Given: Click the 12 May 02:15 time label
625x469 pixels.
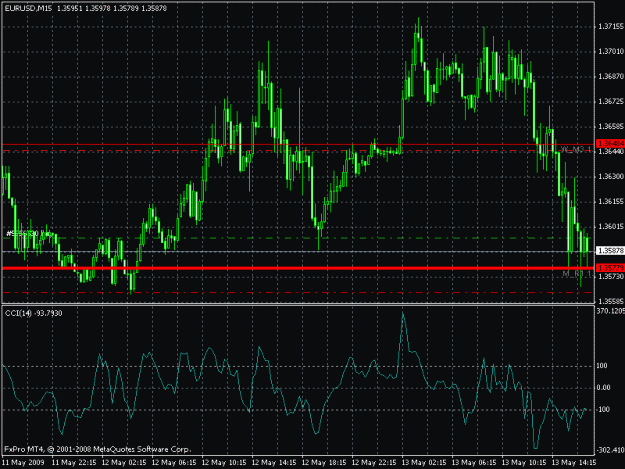Looking at the screenshot, I should click(x=124, y=463).
